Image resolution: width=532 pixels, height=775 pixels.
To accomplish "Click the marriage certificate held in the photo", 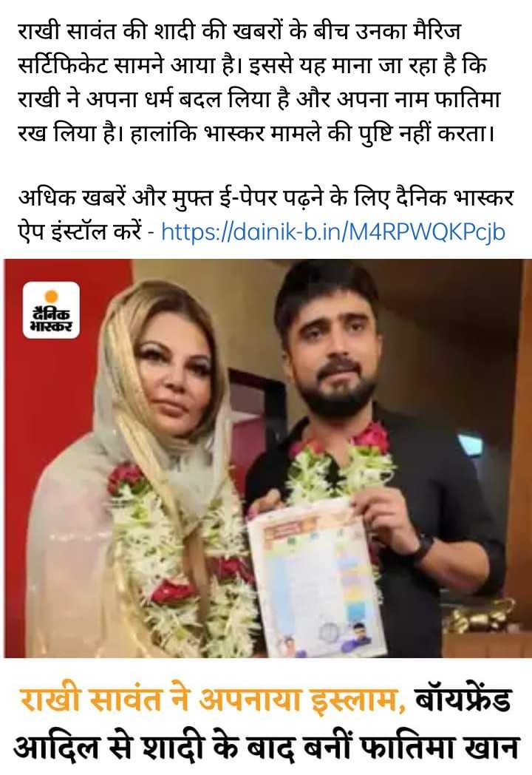I will point(315,578).
